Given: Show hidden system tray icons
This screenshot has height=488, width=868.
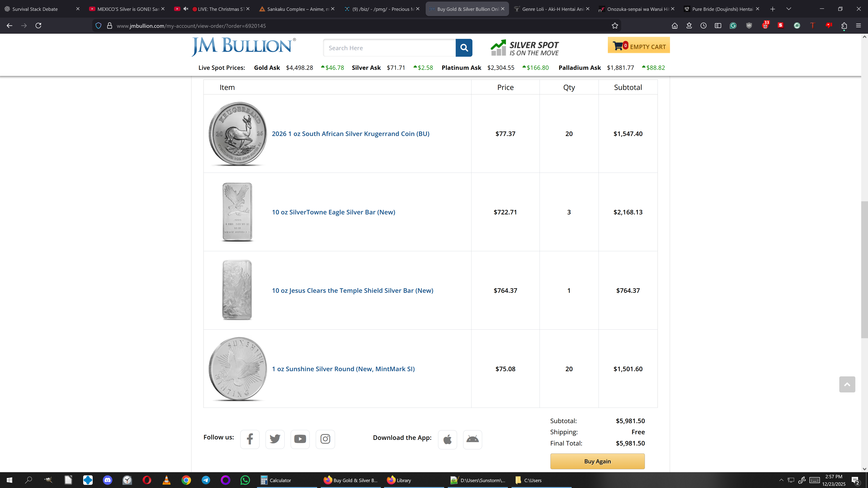Looking at the screenshot, I should pyautogui.click(x=781, y=480).
